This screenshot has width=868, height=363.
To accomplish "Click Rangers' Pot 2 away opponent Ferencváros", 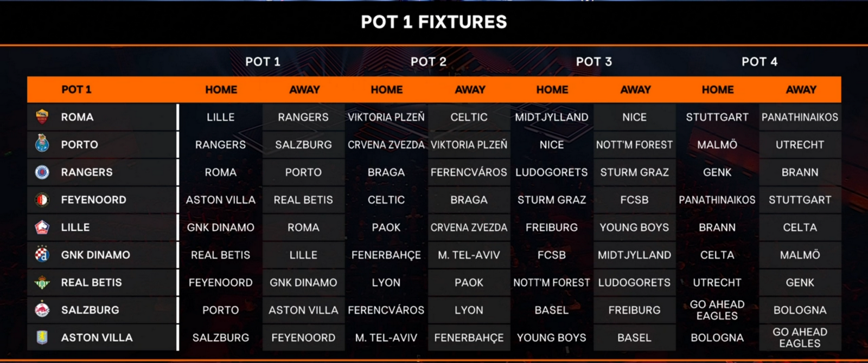I will point(469,172).
